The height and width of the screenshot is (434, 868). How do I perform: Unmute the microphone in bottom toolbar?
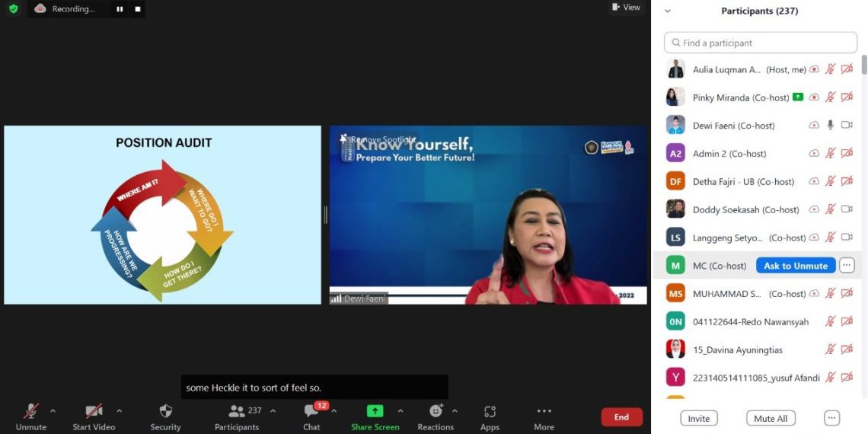tap(31, 416)
